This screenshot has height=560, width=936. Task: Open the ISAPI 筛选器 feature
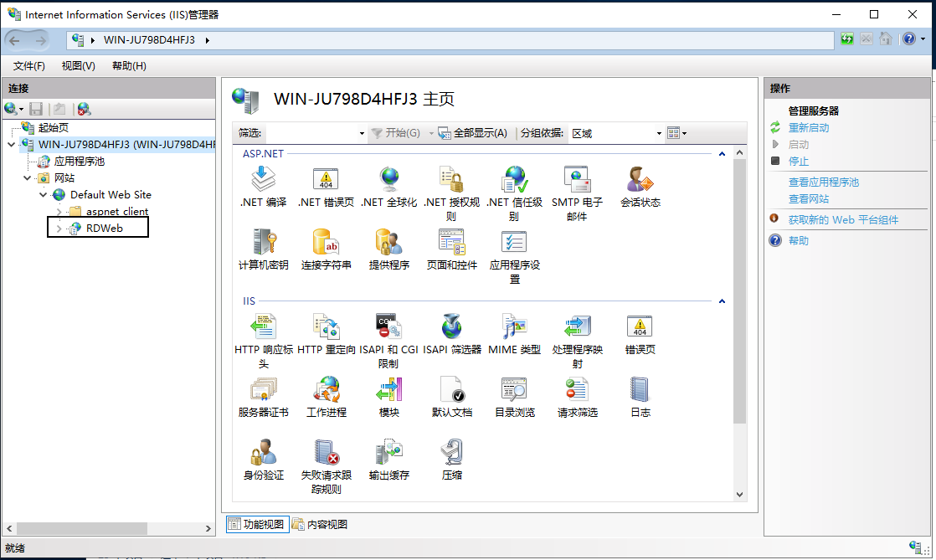click(x=452, y=326)
